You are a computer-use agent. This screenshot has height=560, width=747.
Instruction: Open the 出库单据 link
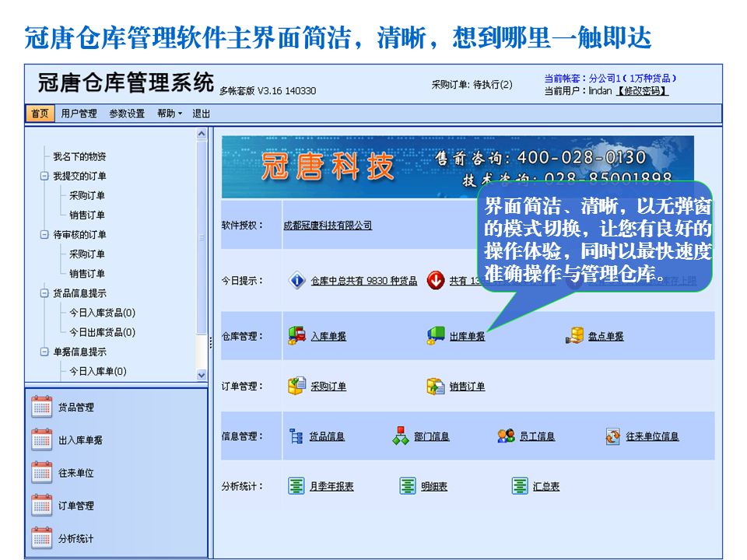click(x=467, y=336)
